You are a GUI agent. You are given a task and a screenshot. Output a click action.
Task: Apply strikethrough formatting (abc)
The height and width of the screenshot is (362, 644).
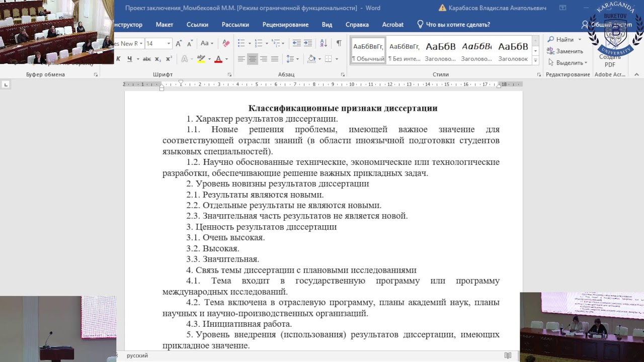coord(147,59)
